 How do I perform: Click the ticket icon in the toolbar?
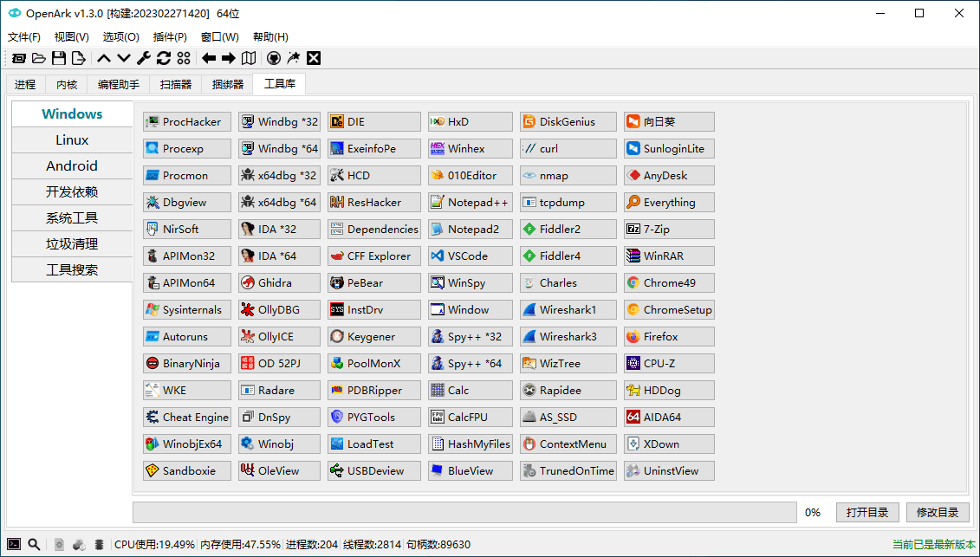click(19, 58)
